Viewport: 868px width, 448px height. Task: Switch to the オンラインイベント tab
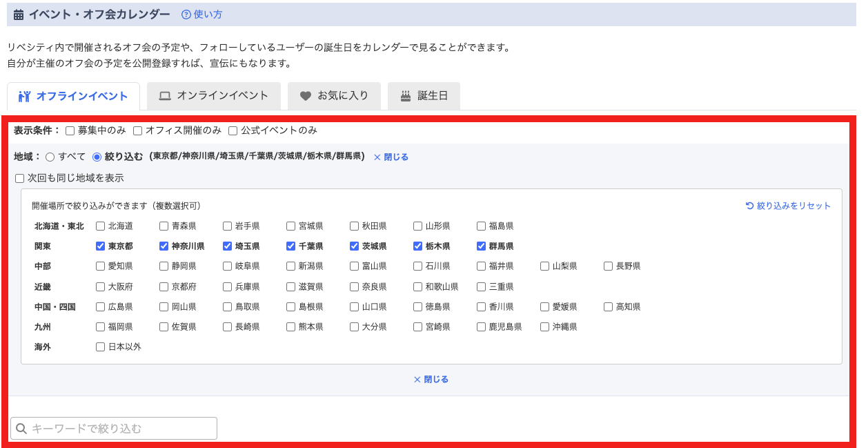tap(214, 96)
